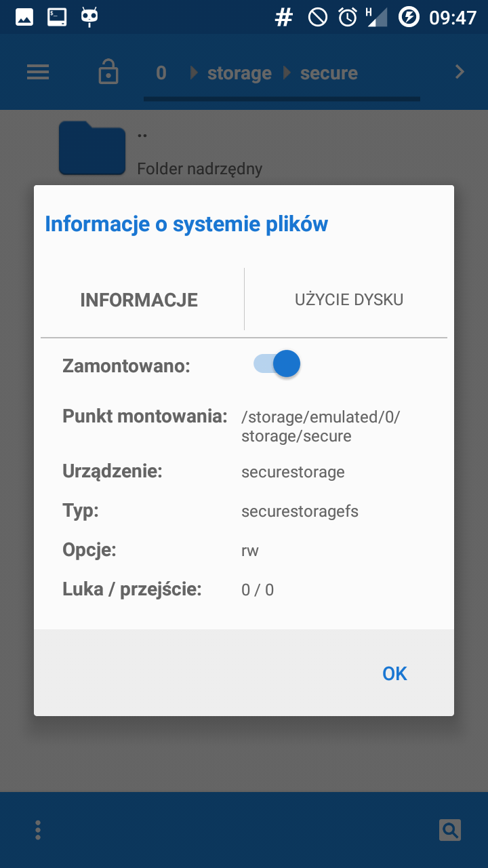Select the 'secure' breadcrumb segment
This screenshot has height=868, width=488.
[329, 73]
